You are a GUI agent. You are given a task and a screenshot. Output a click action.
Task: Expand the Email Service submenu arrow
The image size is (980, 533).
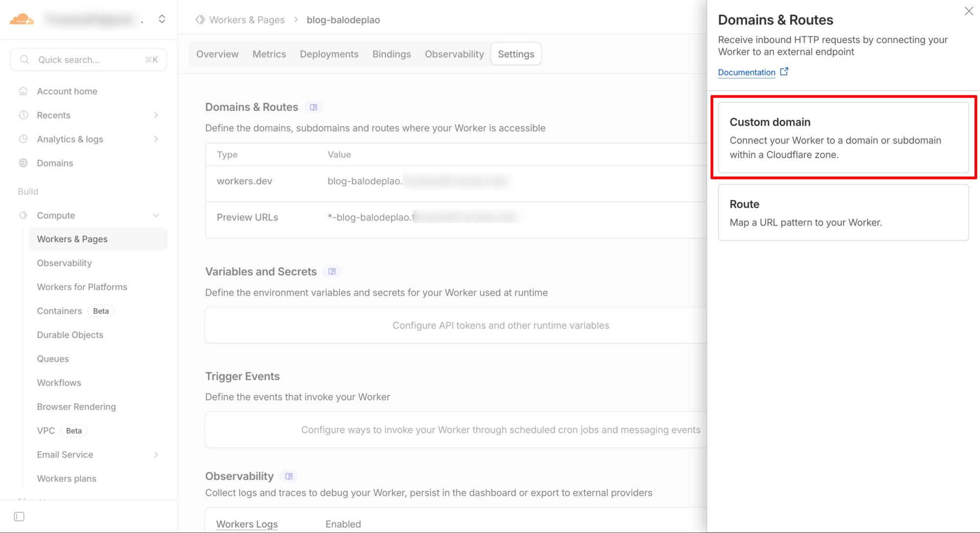pos(156,455)
